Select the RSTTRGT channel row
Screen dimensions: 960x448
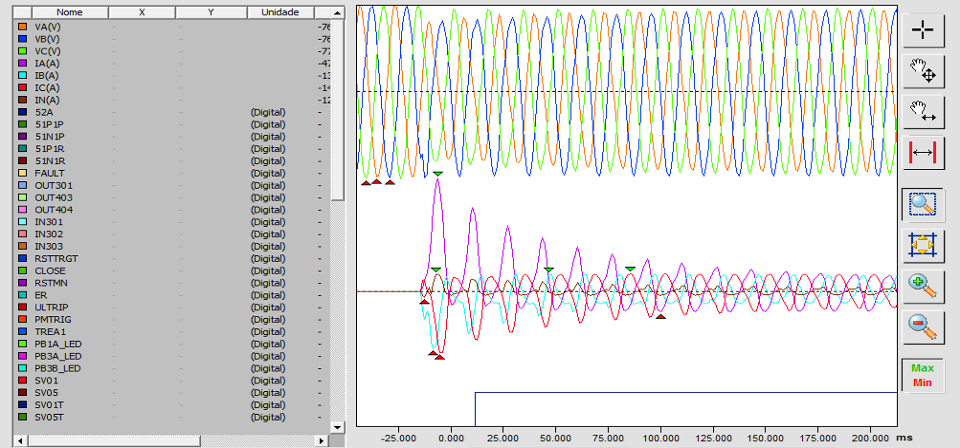(171, 258)
